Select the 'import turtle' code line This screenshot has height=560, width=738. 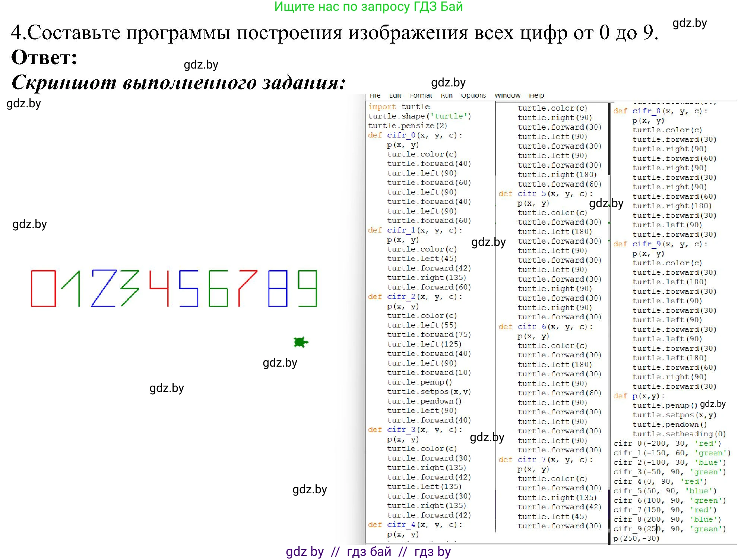click(x=399, y=107)
